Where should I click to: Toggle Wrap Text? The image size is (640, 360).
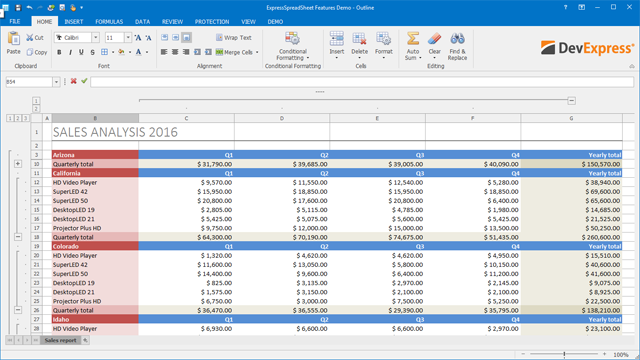pyautogui.click(x=233, y=38)
